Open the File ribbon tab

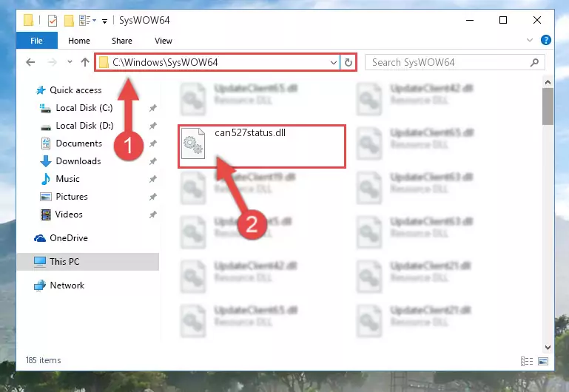37,41
